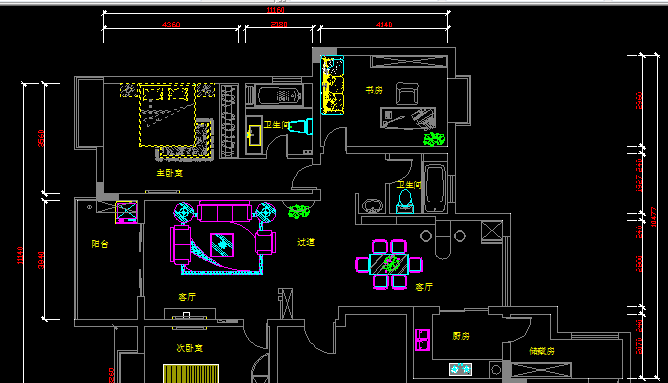Select 客厅 label below the magenta sofa set
The image size is (668, 383).
[x=187, y=297]
